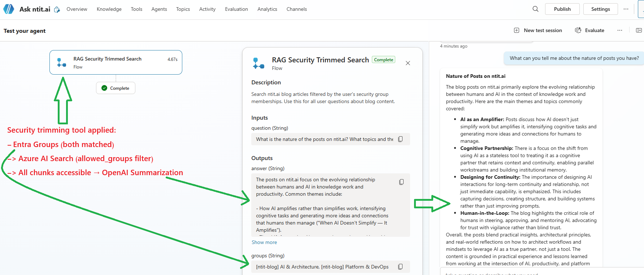View the Analytics tab
Screen dimensions: 644x275
point(267,9)
